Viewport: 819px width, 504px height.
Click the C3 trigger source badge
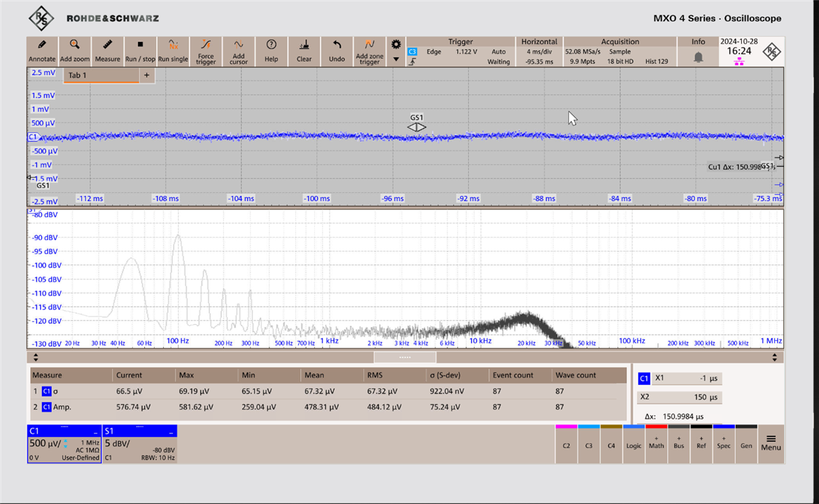click(412, 52)
